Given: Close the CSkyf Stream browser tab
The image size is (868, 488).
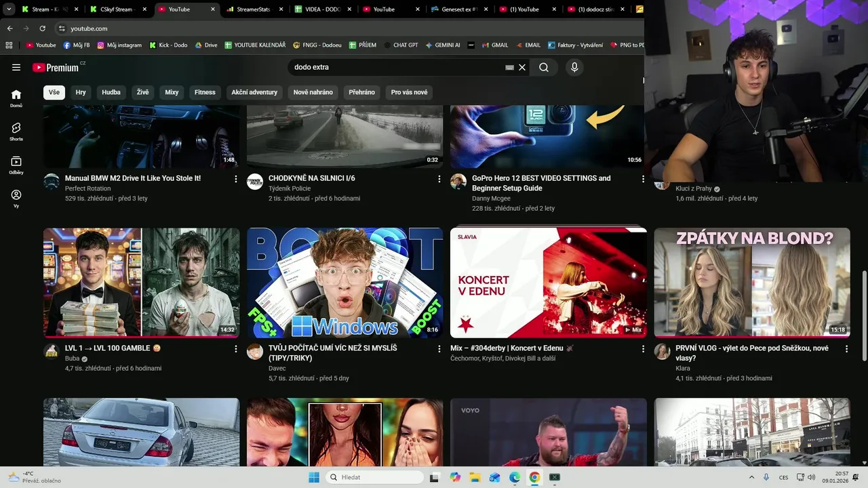Looking at the screenshot, I should pos(144,9).
